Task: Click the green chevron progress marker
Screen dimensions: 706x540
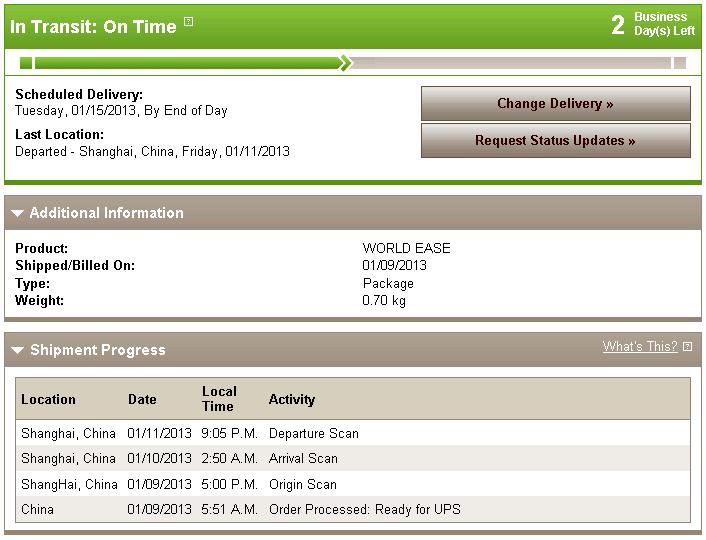Action: 345,63
